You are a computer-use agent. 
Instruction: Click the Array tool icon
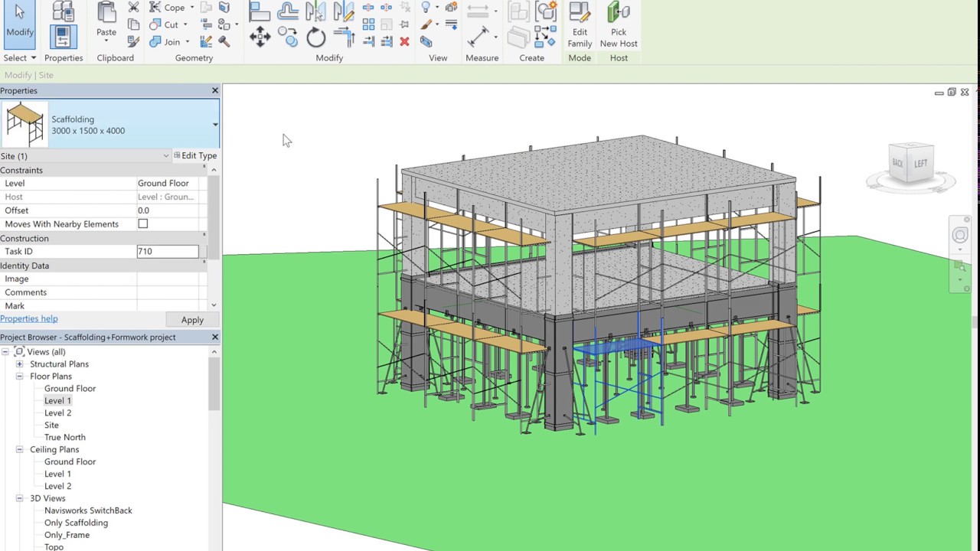[x=368, y=24]
